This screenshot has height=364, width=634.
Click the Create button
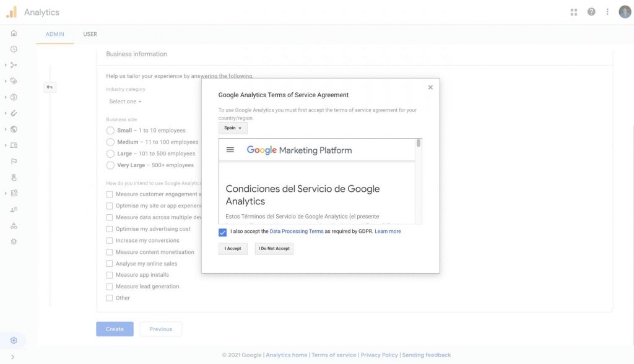coord(115,329)
